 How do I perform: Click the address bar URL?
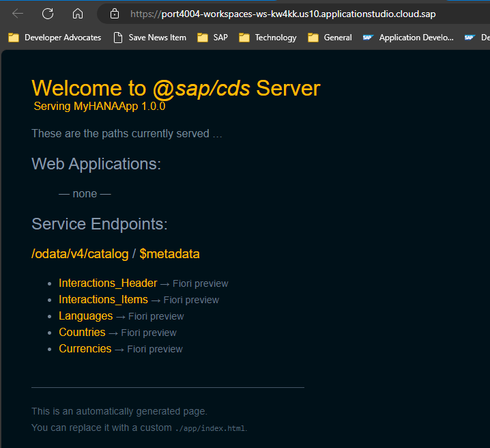pyautogui.click(x=283, y=14)
